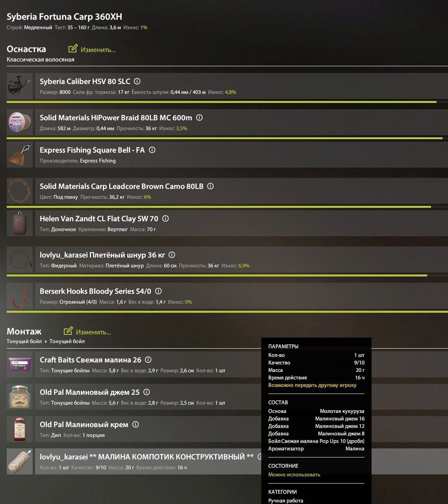Click the Малиновый джем 16 additive
Viewport: 448px width, 504px height.
(x=340, y=418)
